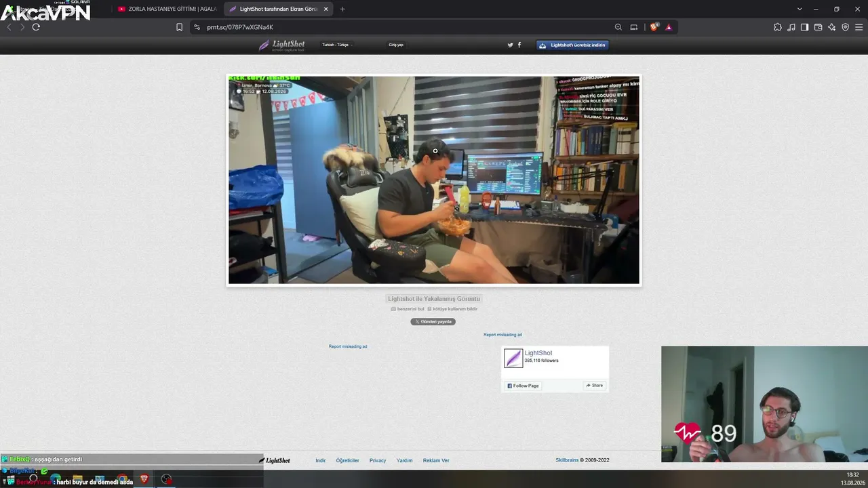Open the Öğreticiler footer link
This screenshot has height=488, width=868.
(348, 460)
